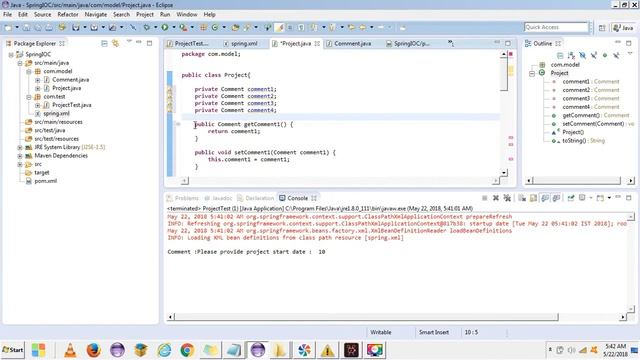Click the Save icon in the main toolbar

click(x=26, y=28)
